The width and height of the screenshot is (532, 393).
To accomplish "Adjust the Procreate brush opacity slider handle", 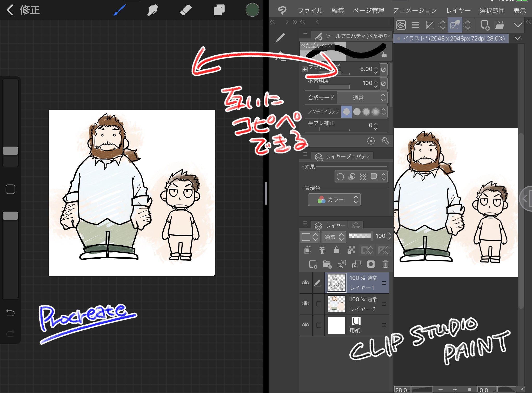I will click(x=10, y=215).
